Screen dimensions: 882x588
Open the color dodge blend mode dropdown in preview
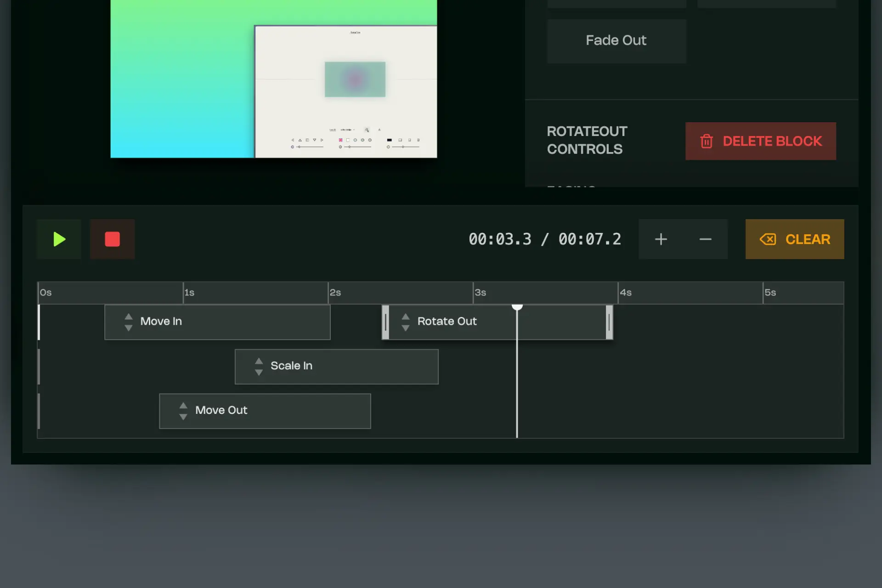347,130
